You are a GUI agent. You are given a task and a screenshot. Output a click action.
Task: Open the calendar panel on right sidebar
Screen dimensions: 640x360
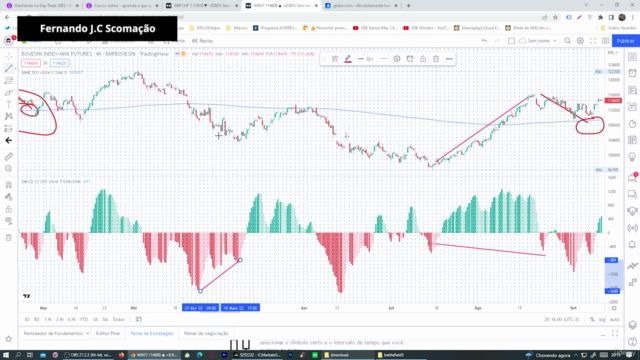click(x=632, y=140)
